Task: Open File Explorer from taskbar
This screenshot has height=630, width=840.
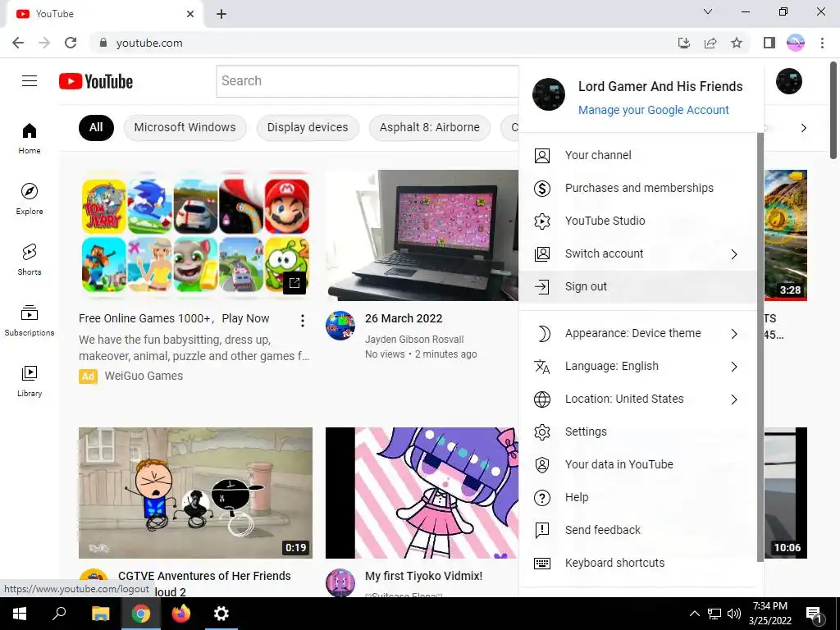Action: [x=100, y=614]
